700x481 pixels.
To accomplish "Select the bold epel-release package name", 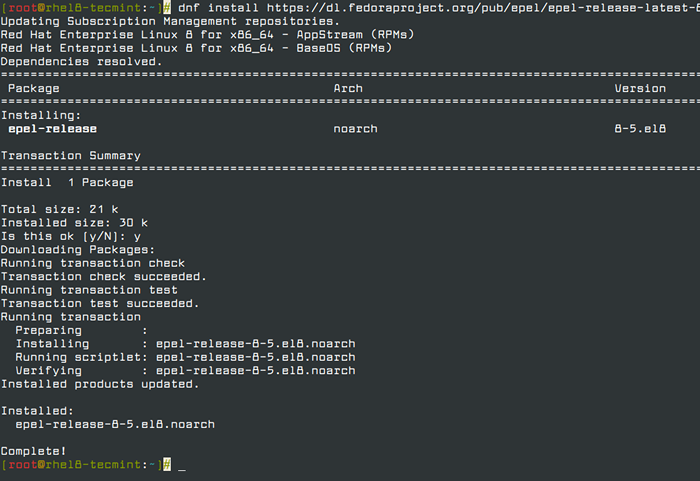I will click(52, 129).
